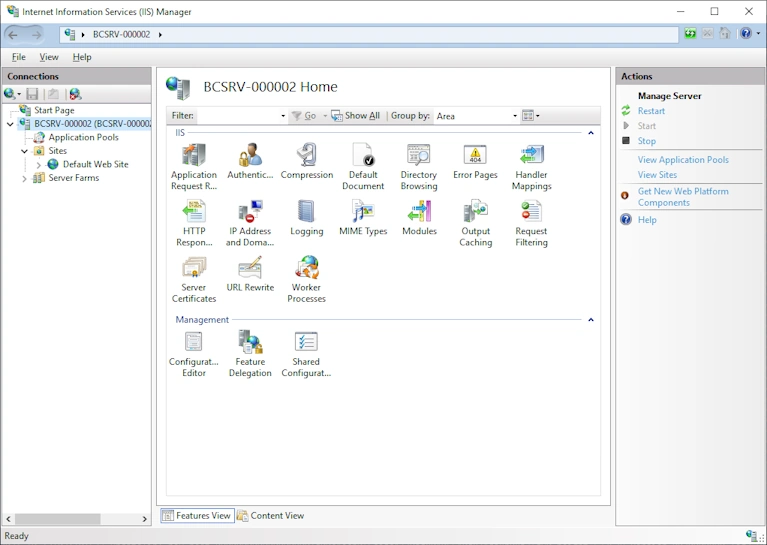The image size is (767, 545).
Task: Select Server Farms tree item
Action: 73,178
